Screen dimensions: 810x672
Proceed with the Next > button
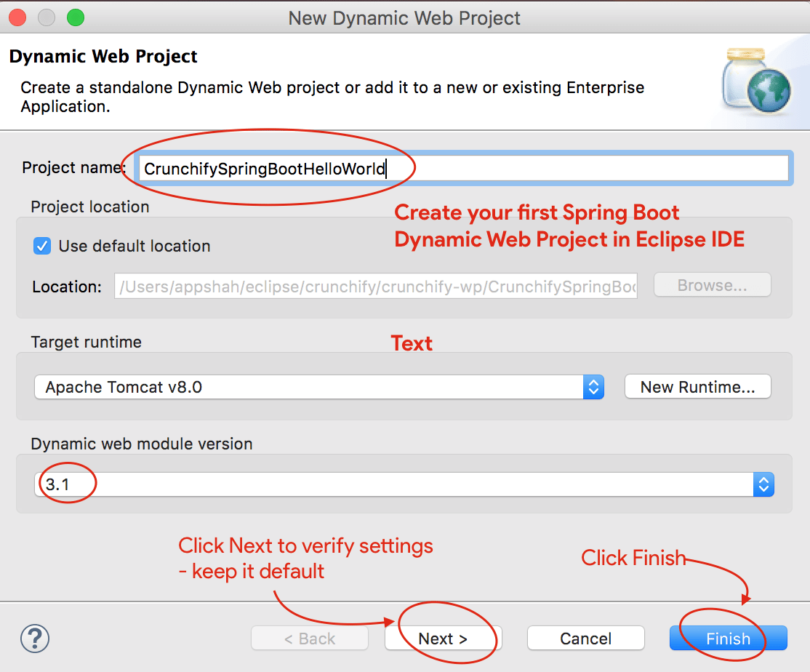pyautogui.click(x=442, y=639)
